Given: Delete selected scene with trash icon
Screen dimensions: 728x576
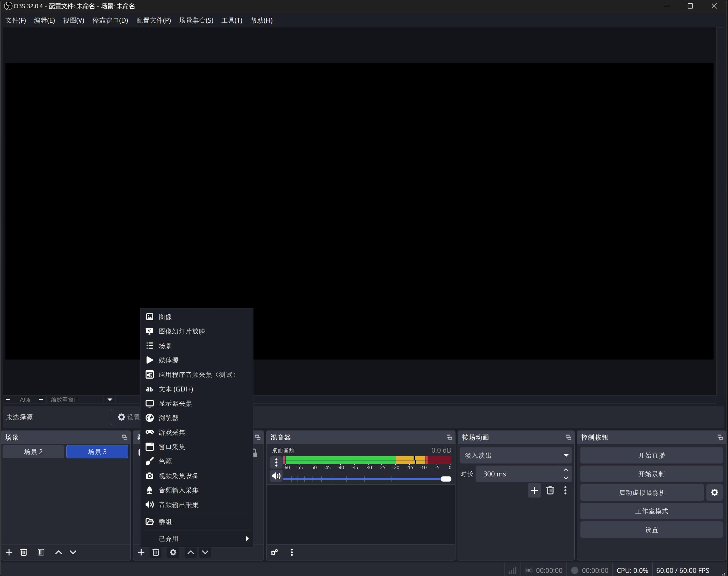Looking at the screenshot, I should 24,552.
